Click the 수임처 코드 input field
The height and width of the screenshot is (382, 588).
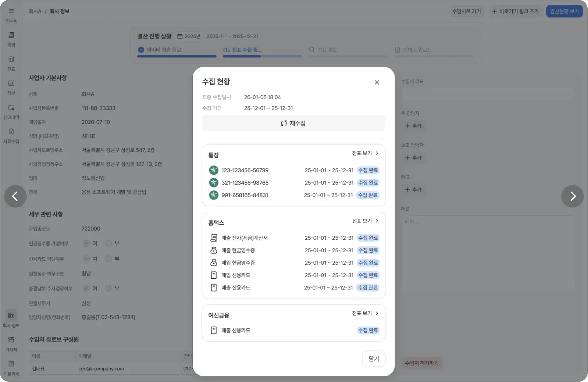pyautogui.click(x=488, y=94)
